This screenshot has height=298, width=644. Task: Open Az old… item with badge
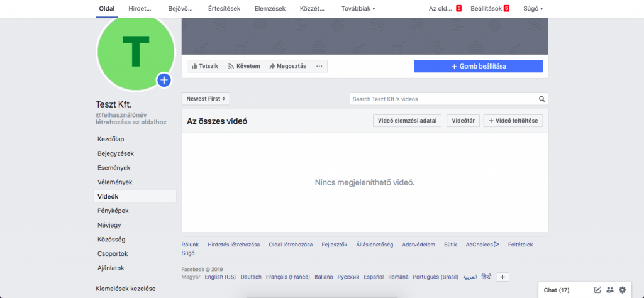coord(445,9)
